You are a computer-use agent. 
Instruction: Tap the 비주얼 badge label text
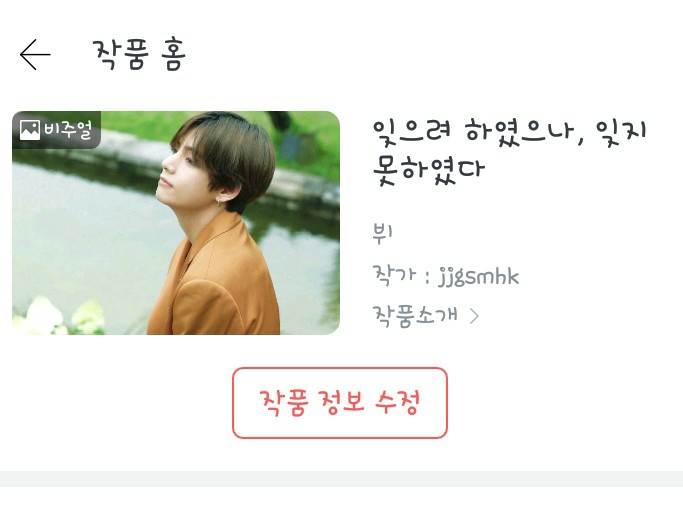68,130
